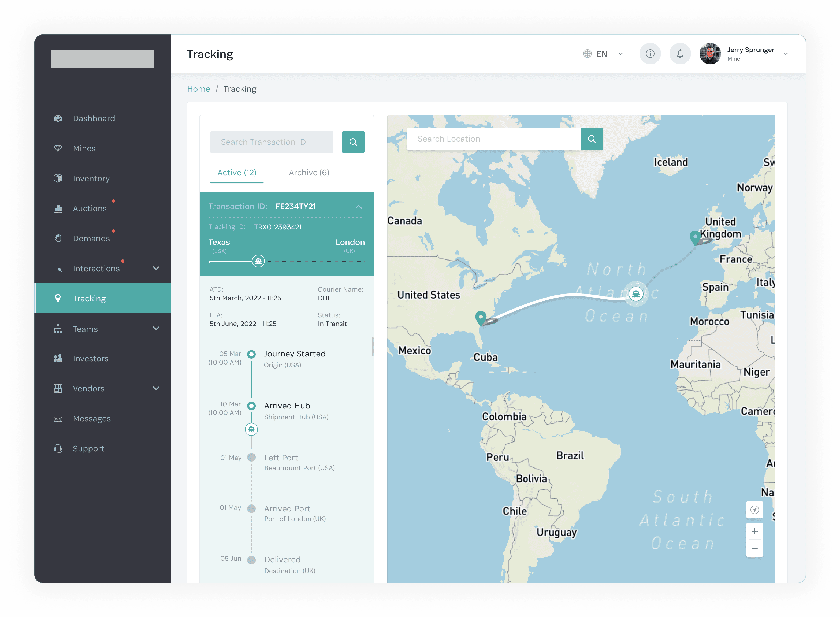
Task: Expand the Teams sidebar submenu
Action: tap(156, 329)
